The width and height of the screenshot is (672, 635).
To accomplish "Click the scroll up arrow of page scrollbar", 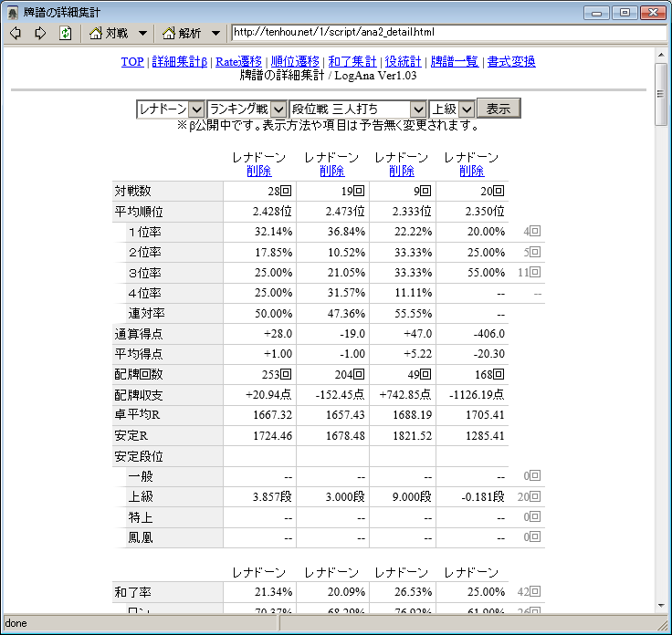I will coord(661,55).
